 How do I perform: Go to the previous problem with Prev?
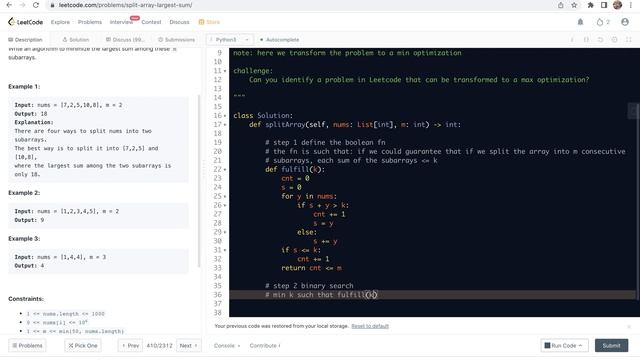(131, 346)
